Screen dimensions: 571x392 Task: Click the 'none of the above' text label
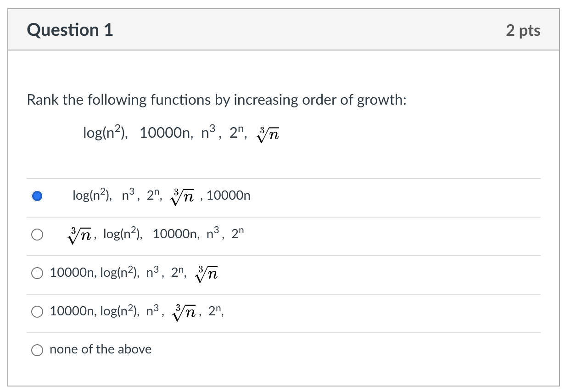(101, 350)
